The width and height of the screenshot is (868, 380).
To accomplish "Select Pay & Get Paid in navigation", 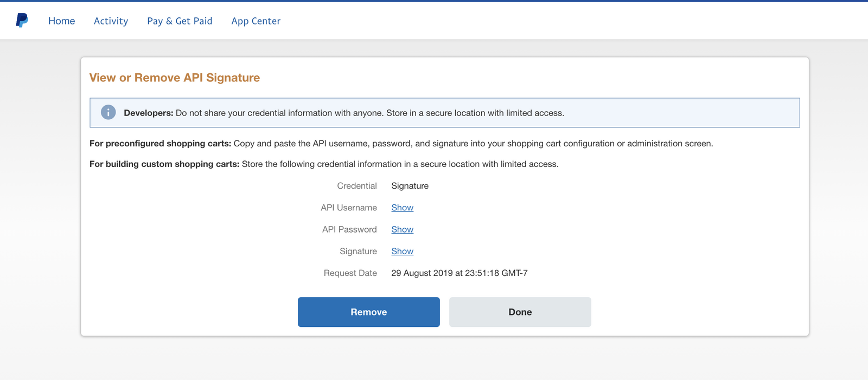I will [x=180, y=21].
